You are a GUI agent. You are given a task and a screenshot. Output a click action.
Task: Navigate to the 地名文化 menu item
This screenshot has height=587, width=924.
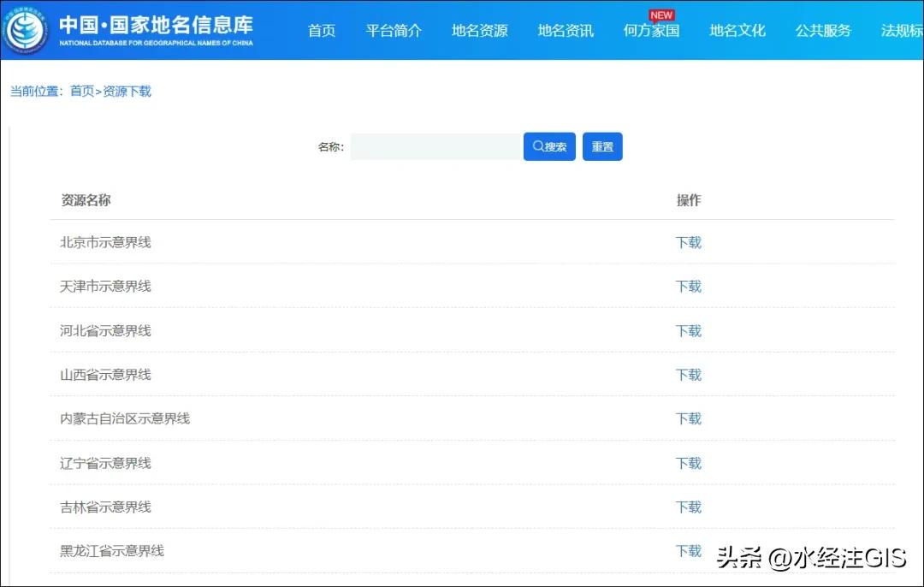pos(737,31)
